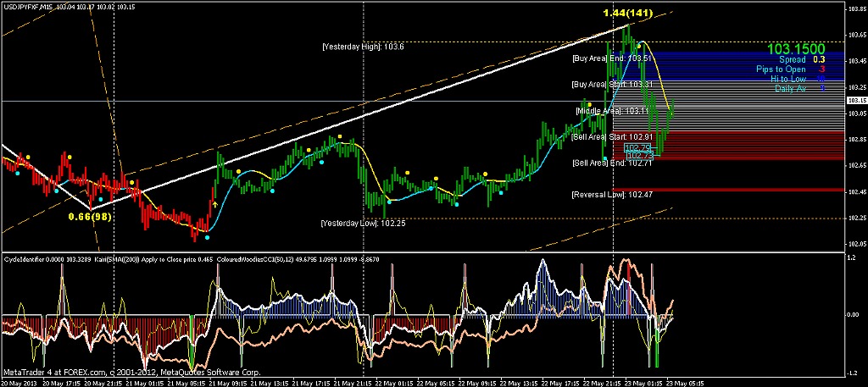Click the 102.05 price axis value
Viewport: 868px width, 387px height.
pyautogui.click(x=856, y=244)
